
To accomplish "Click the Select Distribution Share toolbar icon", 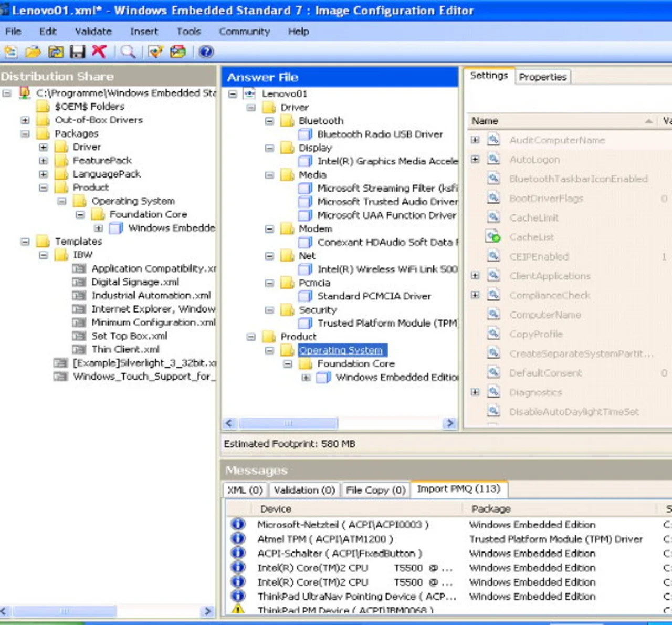I will click(56, 51).
